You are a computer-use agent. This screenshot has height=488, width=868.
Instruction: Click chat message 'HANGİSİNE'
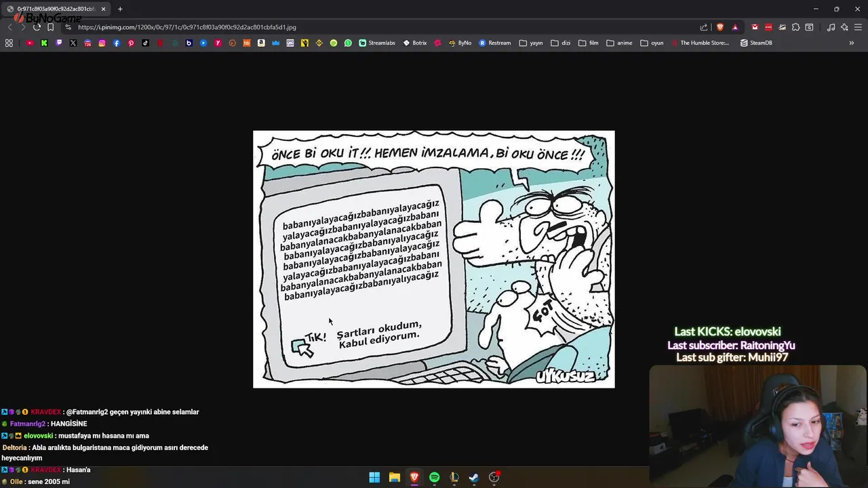point(68,424)
